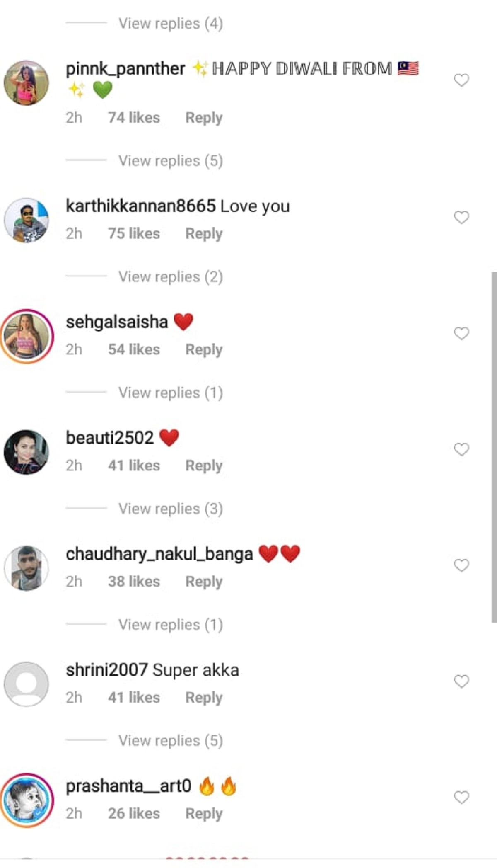View sehgalsaisha's story from avatar ring

(27, 336)
